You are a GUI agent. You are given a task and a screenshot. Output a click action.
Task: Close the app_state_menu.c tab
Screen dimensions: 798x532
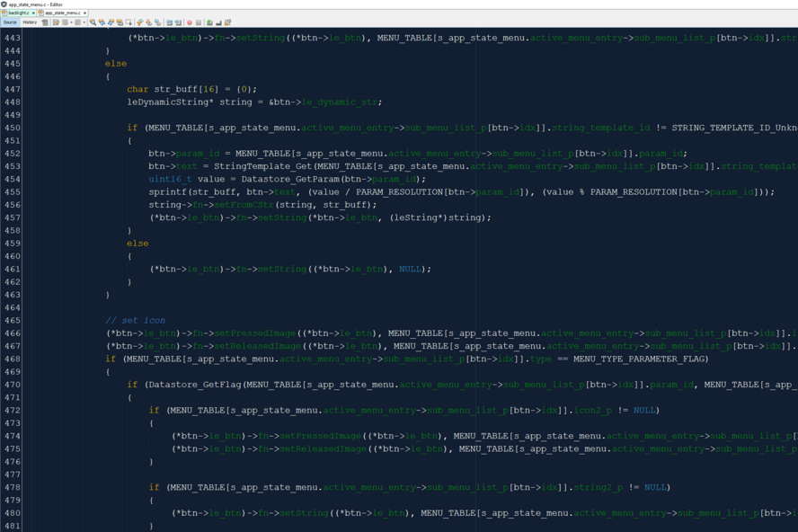pyautogui.click(x=84, y=13)
